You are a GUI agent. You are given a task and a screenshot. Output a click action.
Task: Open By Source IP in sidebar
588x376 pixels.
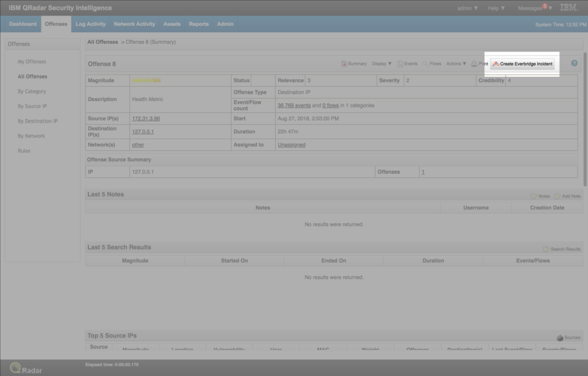click(x=32, y=106)
